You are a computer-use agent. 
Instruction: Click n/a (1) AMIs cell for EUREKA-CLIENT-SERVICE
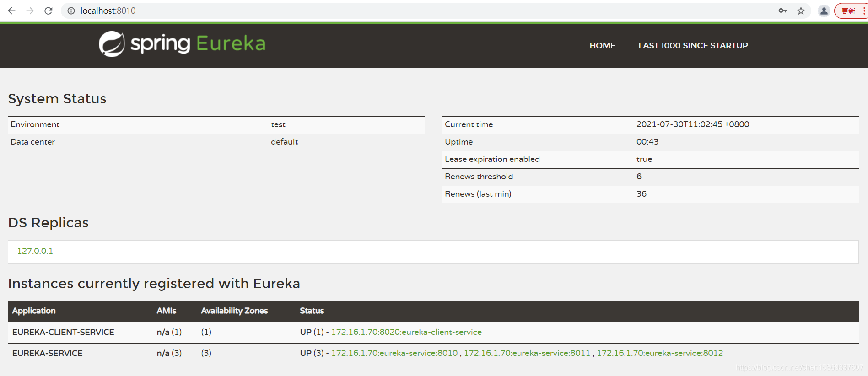click(169, 332)
